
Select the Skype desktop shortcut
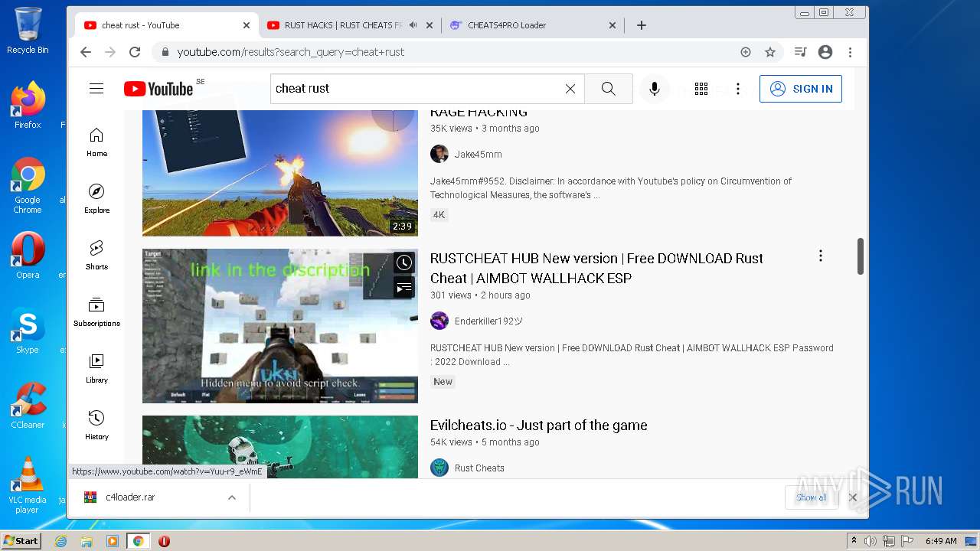pos(28,331)
